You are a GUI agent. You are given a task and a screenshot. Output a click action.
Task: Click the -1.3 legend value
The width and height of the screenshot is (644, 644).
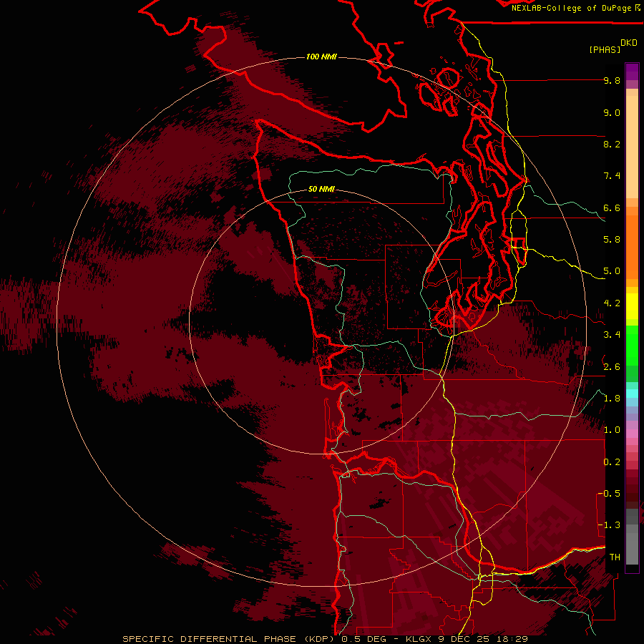610,525
